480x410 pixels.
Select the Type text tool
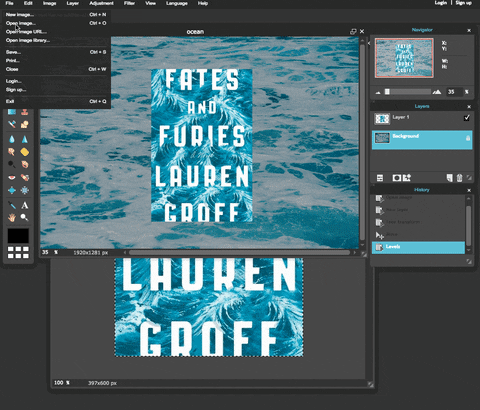[24, 205]
